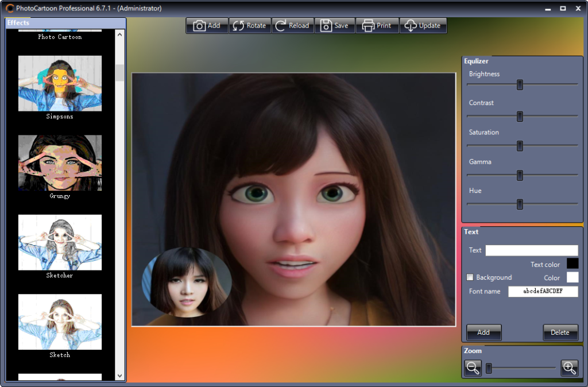Image resolution: width=588 pixels, height=387 pixels.
Task: Click the Add button in the Text panel
Action: coord(483,332)
